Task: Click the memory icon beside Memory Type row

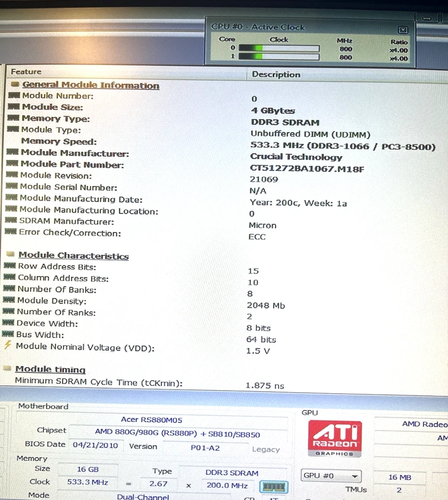Action: pos(14,118)
